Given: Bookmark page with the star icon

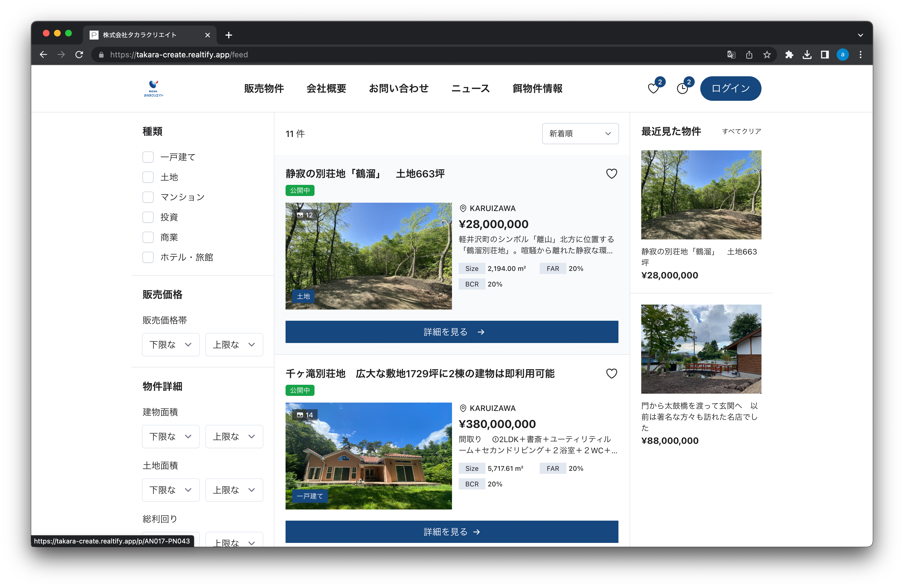Looking at the screenshot, I should [x=767, y=55].
